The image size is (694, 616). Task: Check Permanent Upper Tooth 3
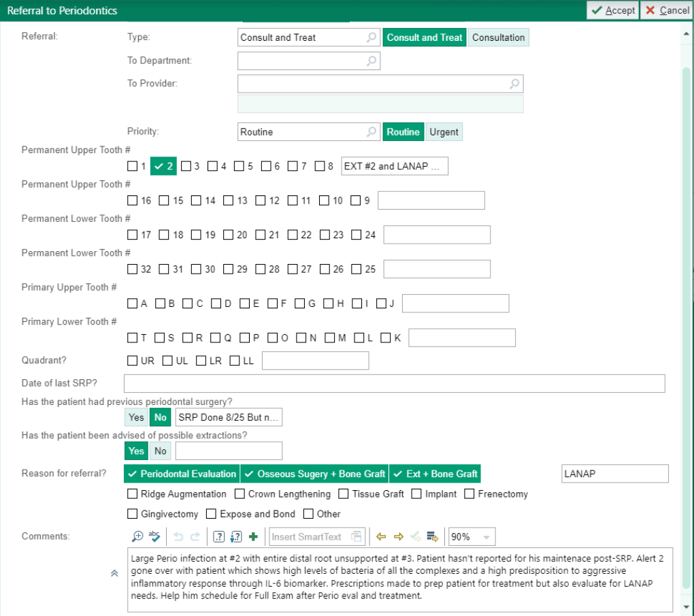coord(186,166)
